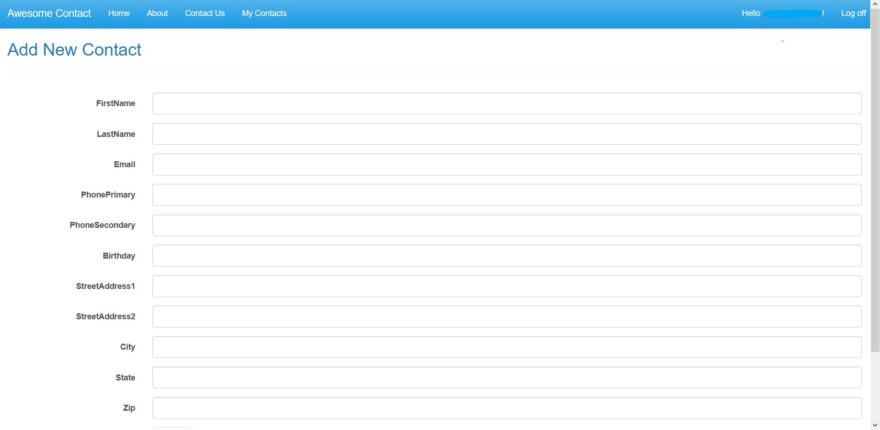This screenshot has height=430, width=880.
Task: Click the StreetAddress2 input field
Action: [x=506, y=317]
